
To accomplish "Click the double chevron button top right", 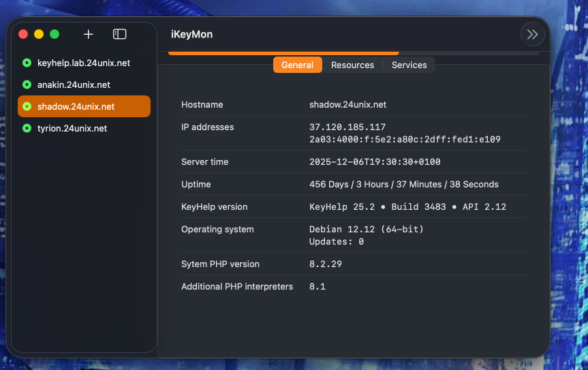I will [x=532, y=35].
